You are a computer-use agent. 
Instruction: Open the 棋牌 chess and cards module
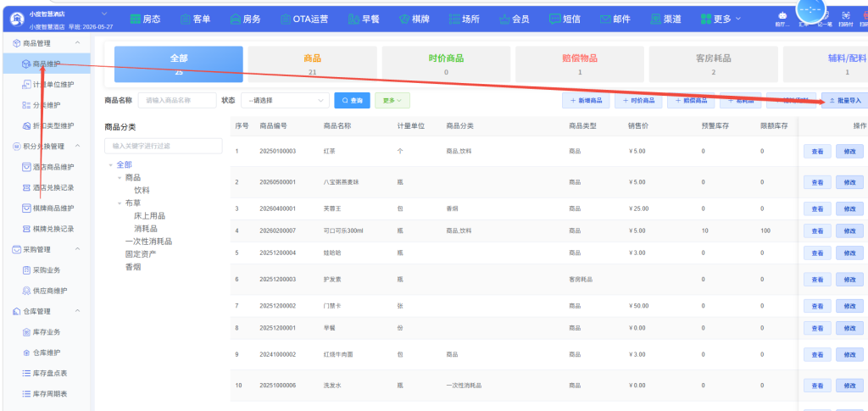[x=416, y=19]
